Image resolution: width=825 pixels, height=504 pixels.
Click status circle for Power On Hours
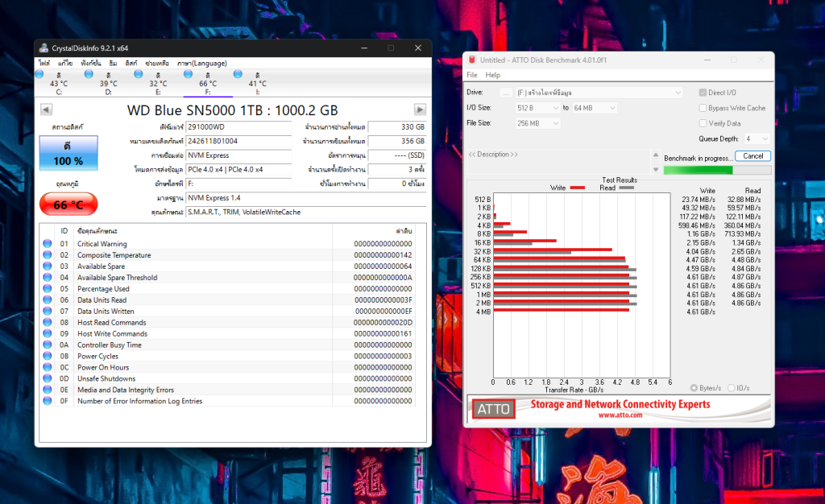pyautogui.click(x=48, y=367)
